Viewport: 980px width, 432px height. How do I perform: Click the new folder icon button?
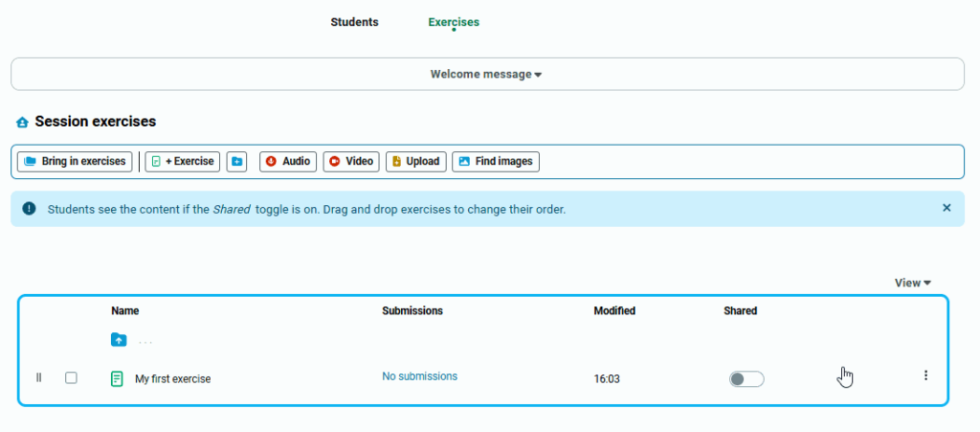[x=237, y=162]
